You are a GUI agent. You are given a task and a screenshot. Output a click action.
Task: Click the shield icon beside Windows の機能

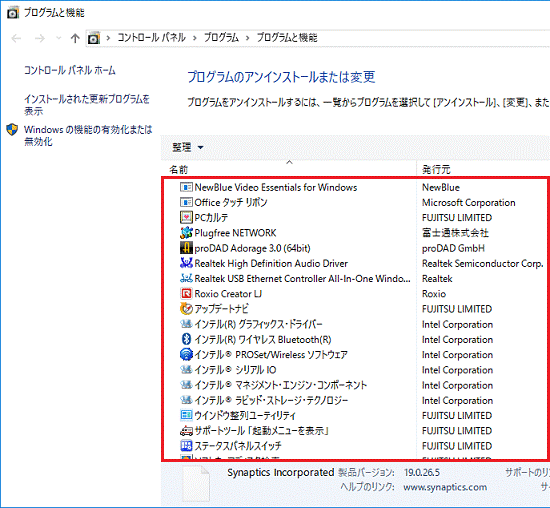pyautogui.click(x=12, y=129)
